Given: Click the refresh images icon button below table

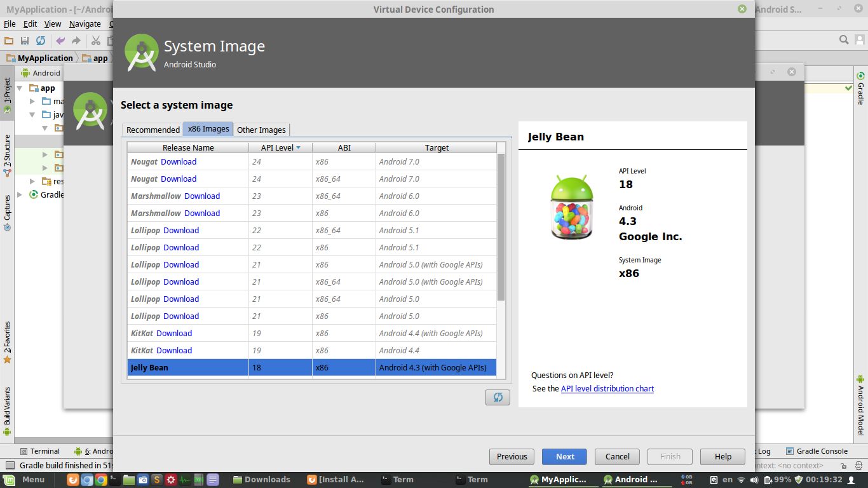Looking at the screenshot, I should tap(498, 397).
